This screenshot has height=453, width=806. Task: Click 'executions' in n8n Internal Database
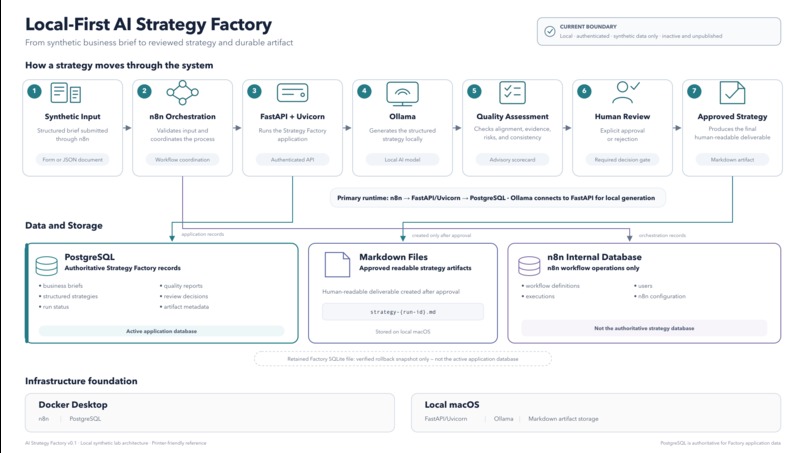(540, 297)
